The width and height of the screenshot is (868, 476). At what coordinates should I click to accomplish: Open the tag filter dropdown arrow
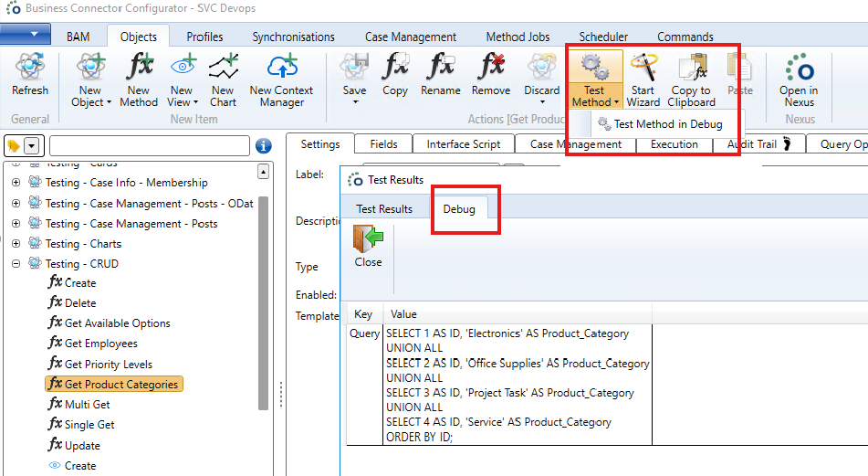[x=32, y=146]
